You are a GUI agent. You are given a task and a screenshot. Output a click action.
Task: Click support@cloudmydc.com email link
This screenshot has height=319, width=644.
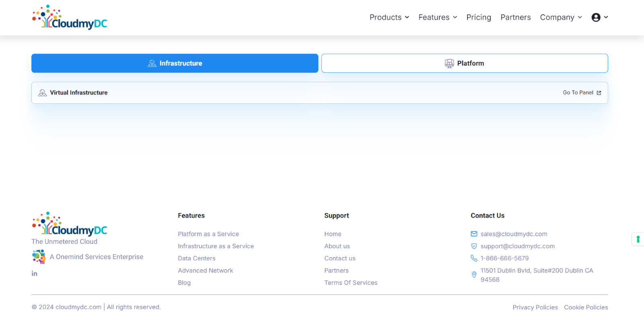(518, 246)
